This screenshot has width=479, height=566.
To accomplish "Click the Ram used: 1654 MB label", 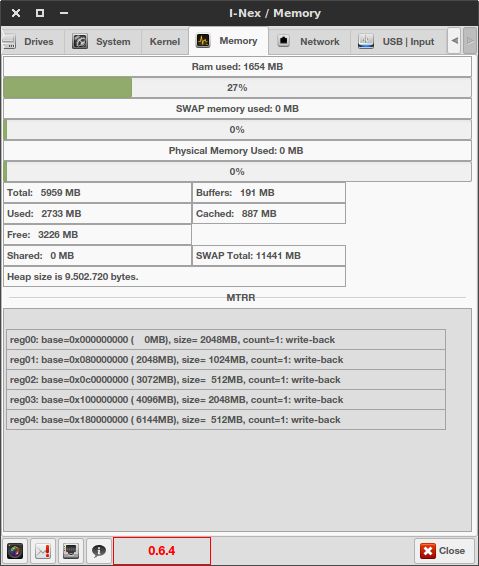I will 237,67.
